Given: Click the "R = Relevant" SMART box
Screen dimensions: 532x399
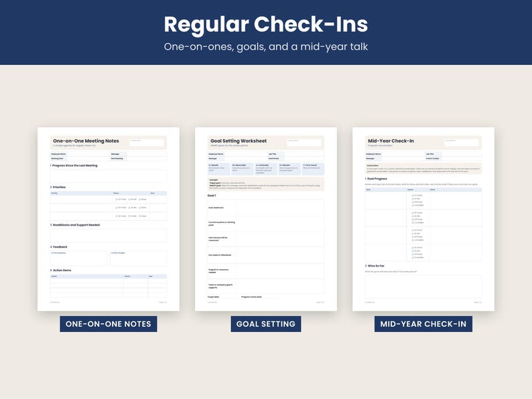Looking at the screenshot, I should [x=289, y=169].
